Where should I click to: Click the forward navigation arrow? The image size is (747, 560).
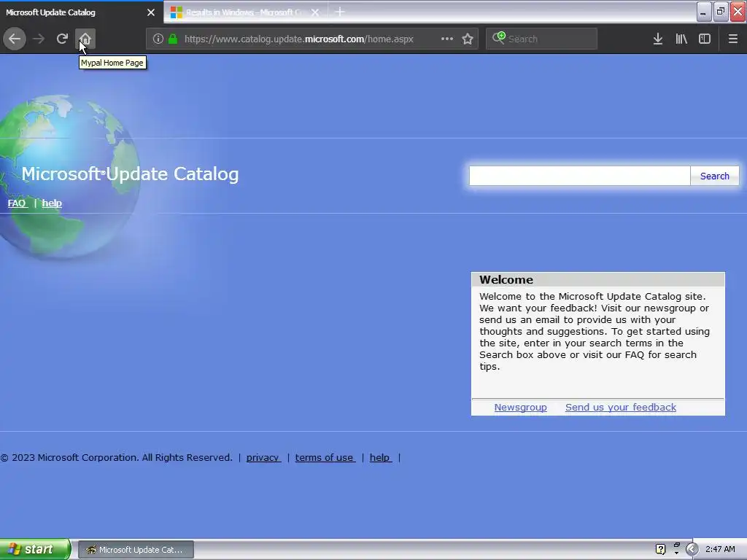pyautogui.click(x=39, y=39)
